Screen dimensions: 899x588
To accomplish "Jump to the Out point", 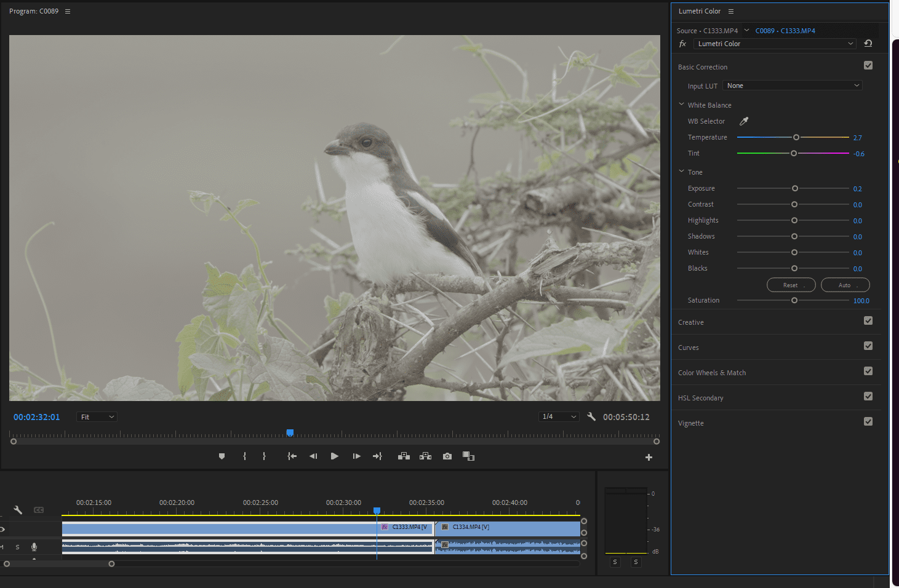I will coord(377,456).
